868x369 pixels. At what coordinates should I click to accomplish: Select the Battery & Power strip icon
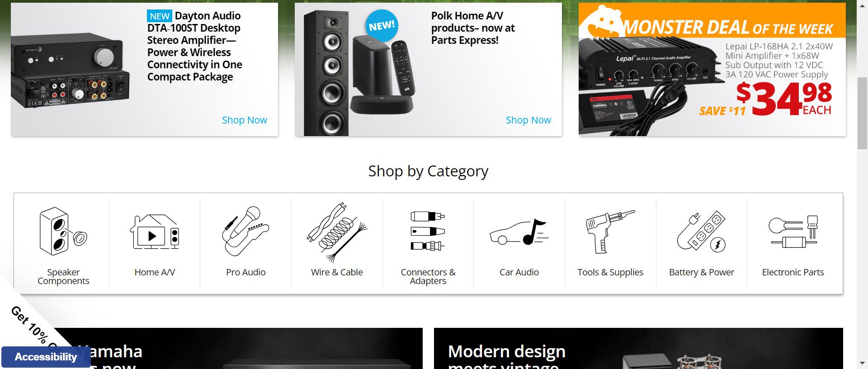pyautogui.click(x=702, y=231)
